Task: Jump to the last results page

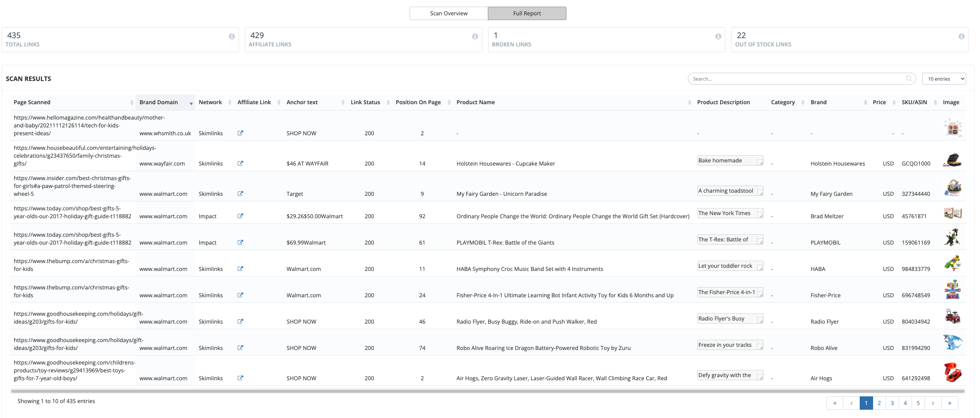Action: pyautogui.click(x=949, y=403)
